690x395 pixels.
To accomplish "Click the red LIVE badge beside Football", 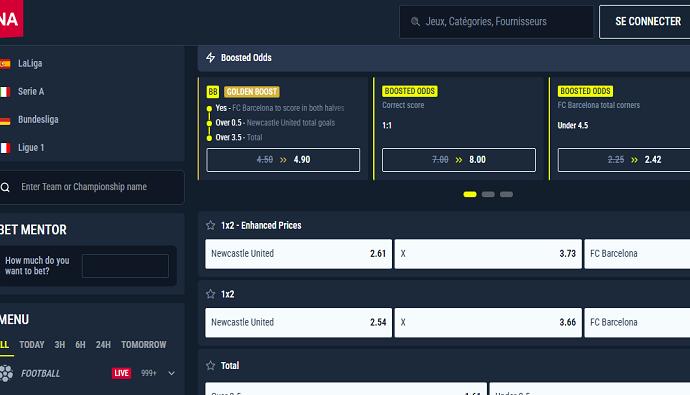I will (x=121, y=373).
